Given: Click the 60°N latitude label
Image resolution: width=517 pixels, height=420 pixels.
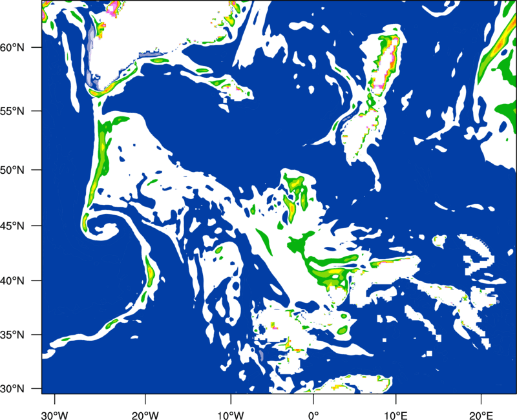Looking at the screenshot, I should click(x=12, y=48).
